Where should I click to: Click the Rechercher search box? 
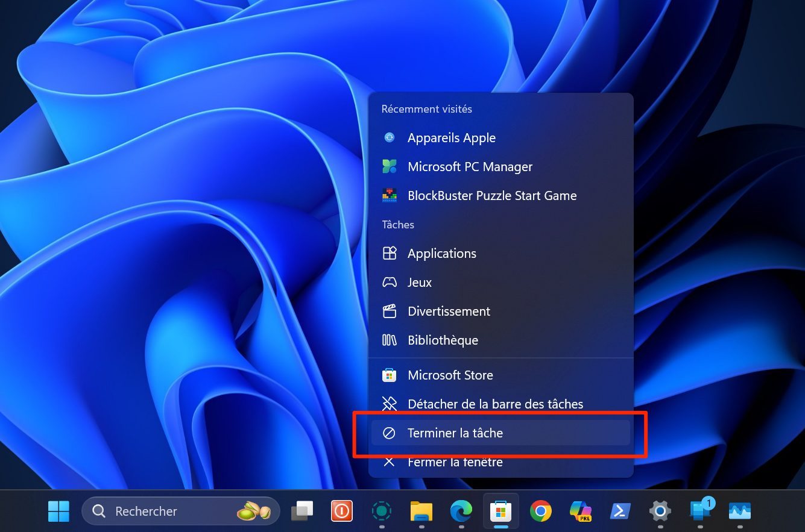point(181,511)
